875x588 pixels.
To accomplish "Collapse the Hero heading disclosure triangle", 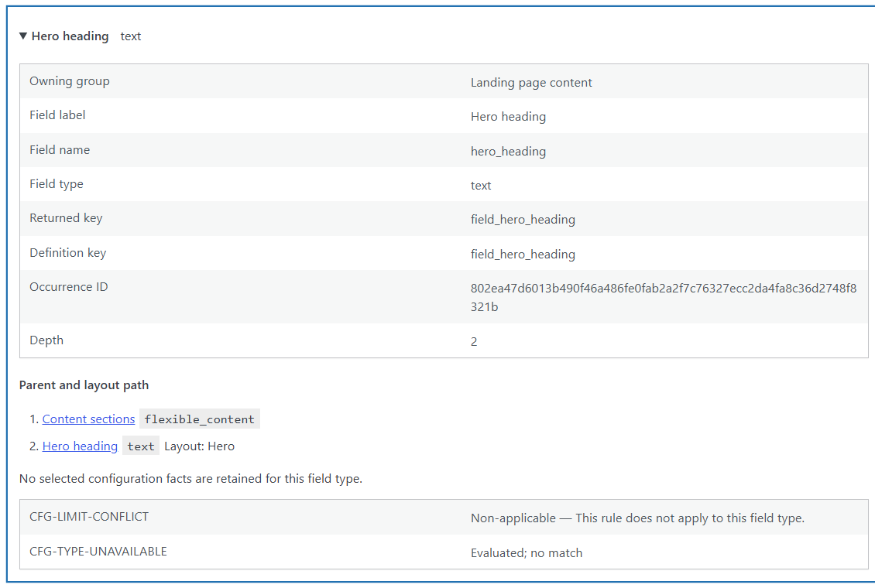I will click(23, 36).
